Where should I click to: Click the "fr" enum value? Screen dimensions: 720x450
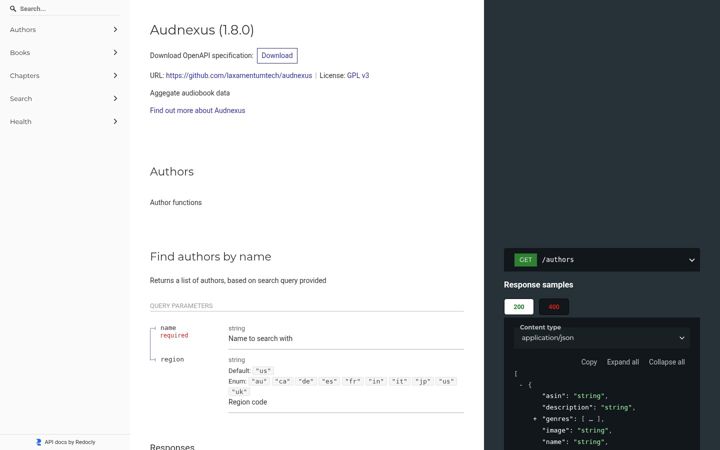coord(353,381)
